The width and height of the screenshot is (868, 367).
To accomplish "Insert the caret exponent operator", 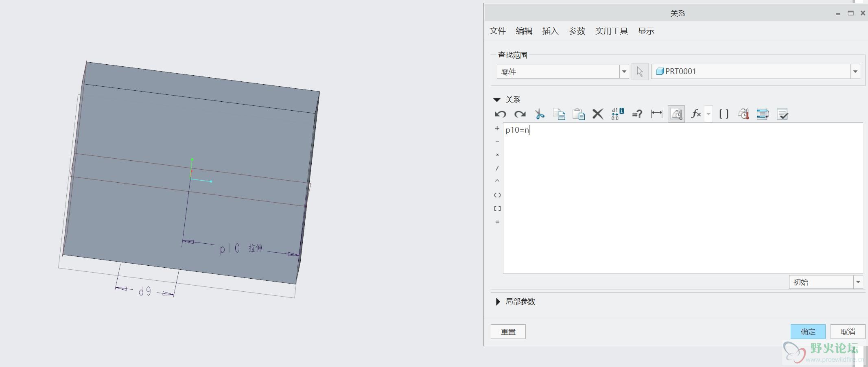I will click(x=497, y=181).
